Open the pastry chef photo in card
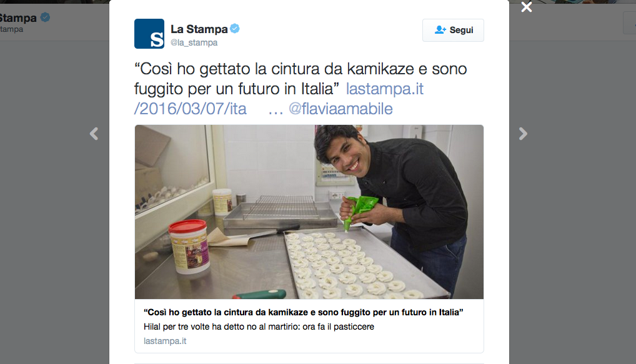 [x=309, y=212]
